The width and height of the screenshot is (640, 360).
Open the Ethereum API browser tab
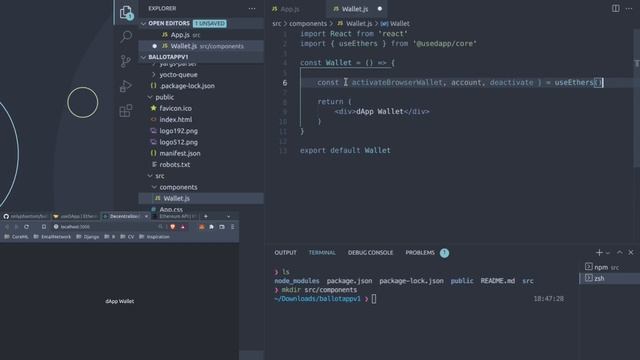(x=176, y=216)
